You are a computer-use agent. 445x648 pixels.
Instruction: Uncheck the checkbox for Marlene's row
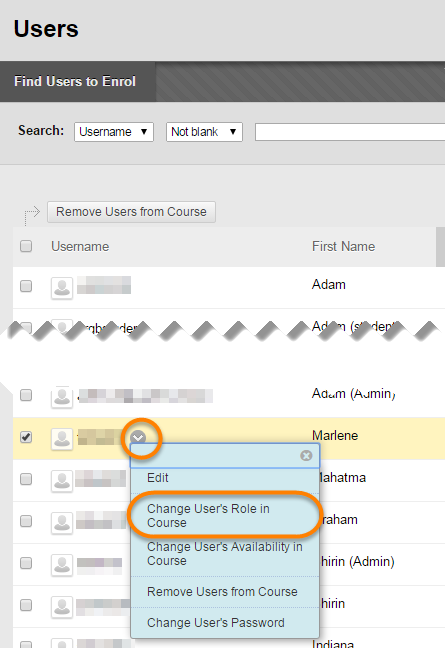pyautogui.click(x=26, y=437)
